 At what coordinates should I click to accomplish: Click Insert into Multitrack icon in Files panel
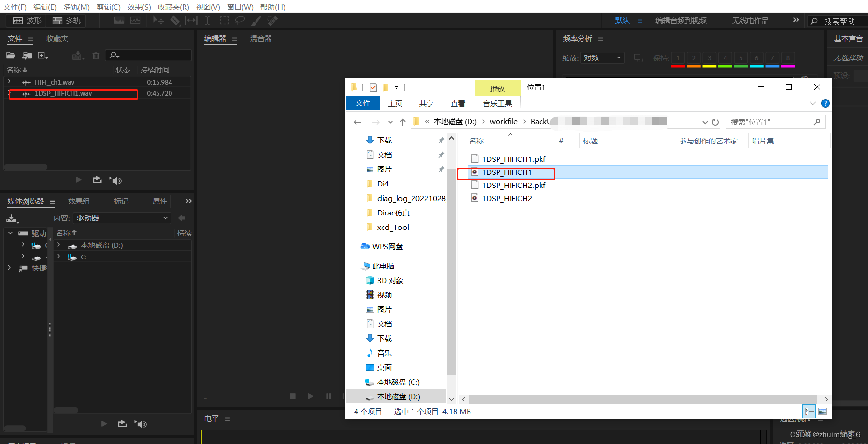tap(78, 56)
